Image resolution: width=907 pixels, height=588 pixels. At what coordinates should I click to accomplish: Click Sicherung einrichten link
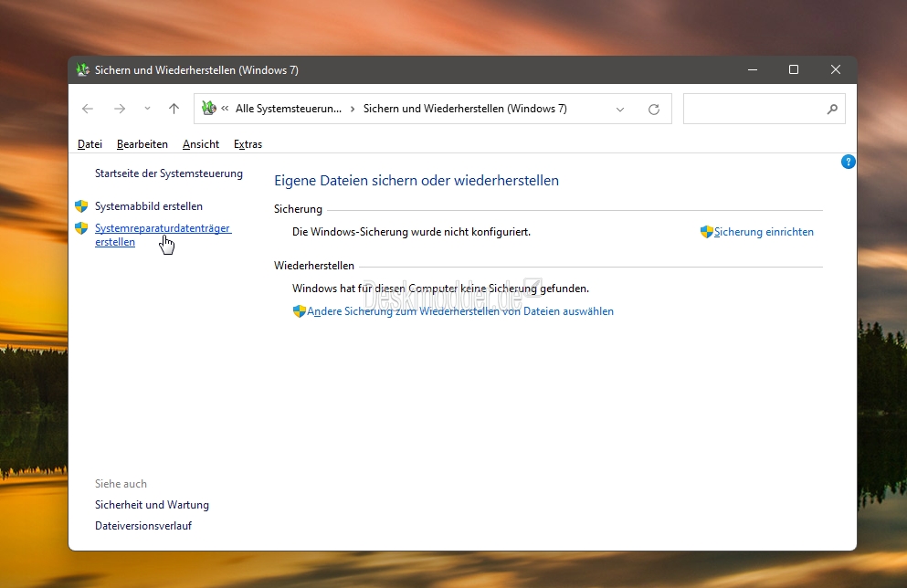point(764,232)
